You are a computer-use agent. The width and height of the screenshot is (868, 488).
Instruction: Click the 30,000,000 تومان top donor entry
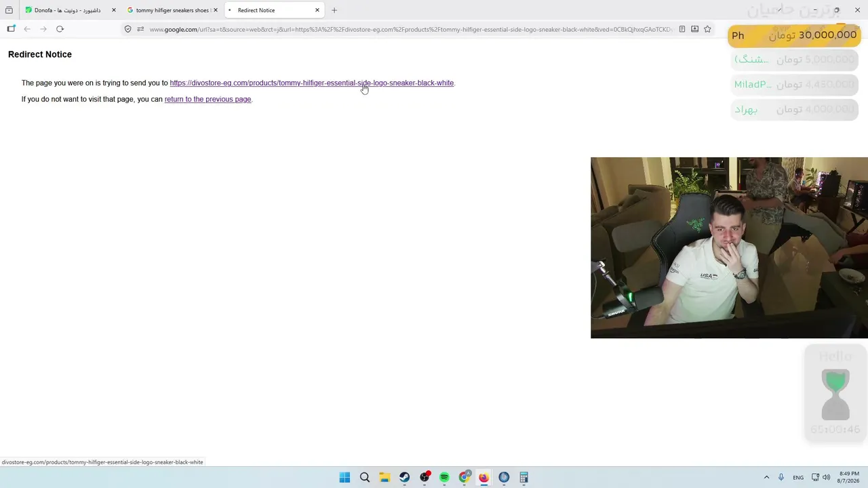pyautogui.click(x=793, y=35)
